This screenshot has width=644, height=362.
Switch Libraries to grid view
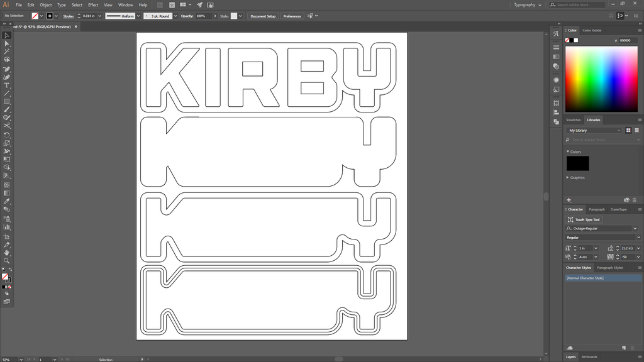pyautogui.click(x=628, y=130)
